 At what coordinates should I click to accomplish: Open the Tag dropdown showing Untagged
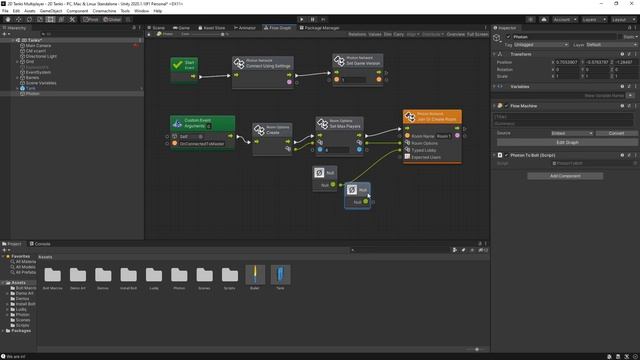point(541,45)
